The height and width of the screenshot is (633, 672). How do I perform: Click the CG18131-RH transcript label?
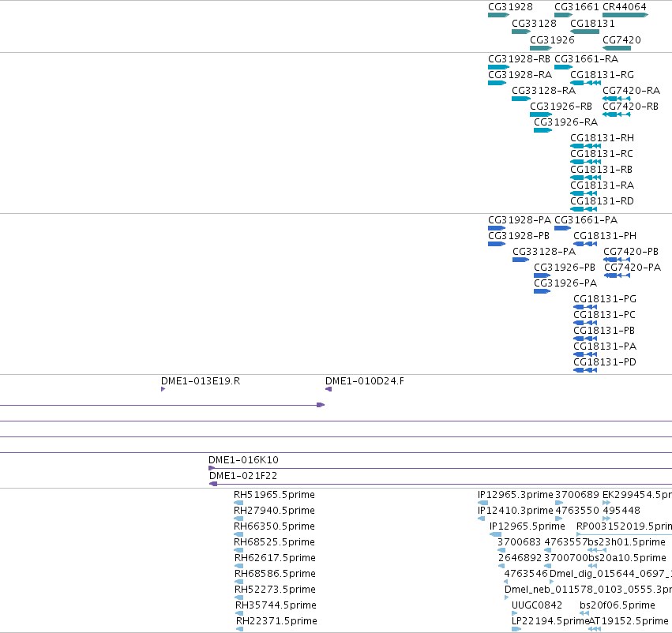click(x=603, y=138)
